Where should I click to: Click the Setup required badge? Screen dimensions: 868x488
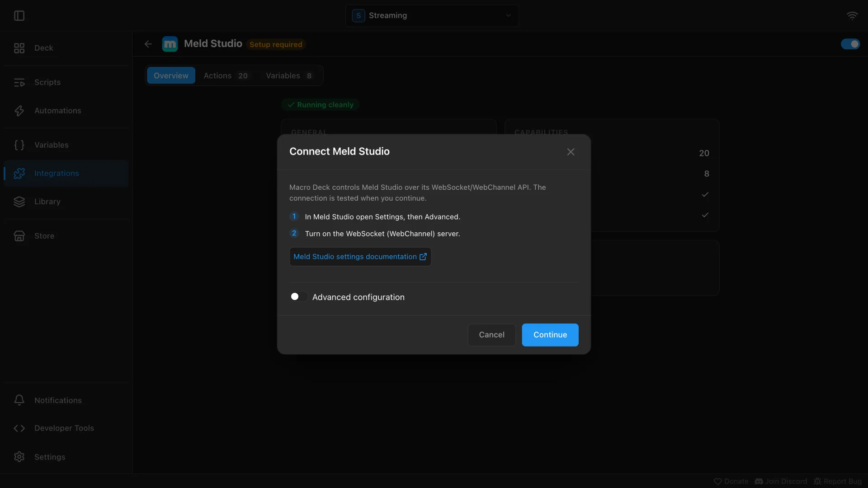[x=276, y=45]
